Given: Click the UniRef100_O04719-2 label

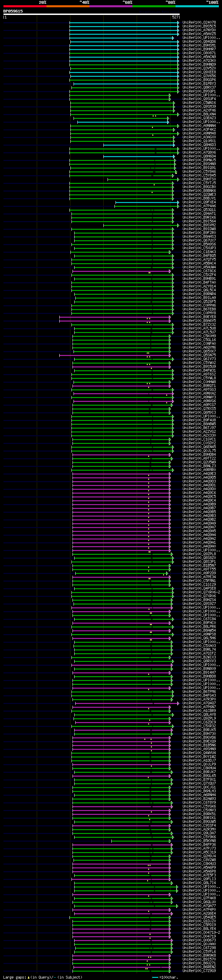Looking at the screenshot, I should point(202,932).
